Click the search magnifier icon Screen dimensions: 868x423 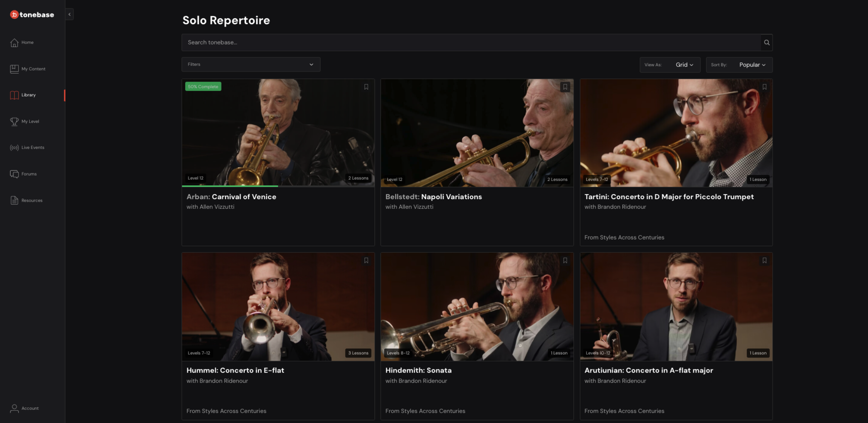tap(767, 42)
